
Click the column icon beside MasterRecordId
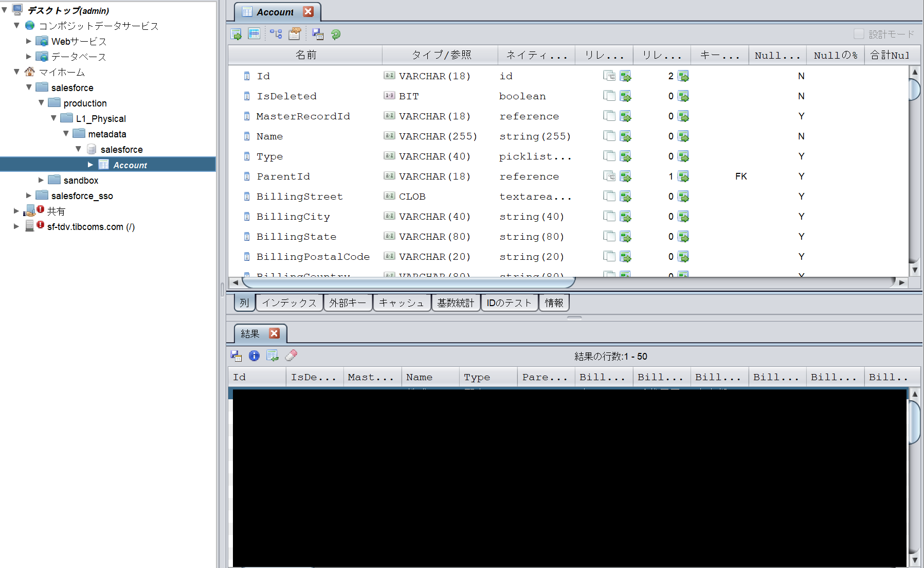tap(247, 116)
